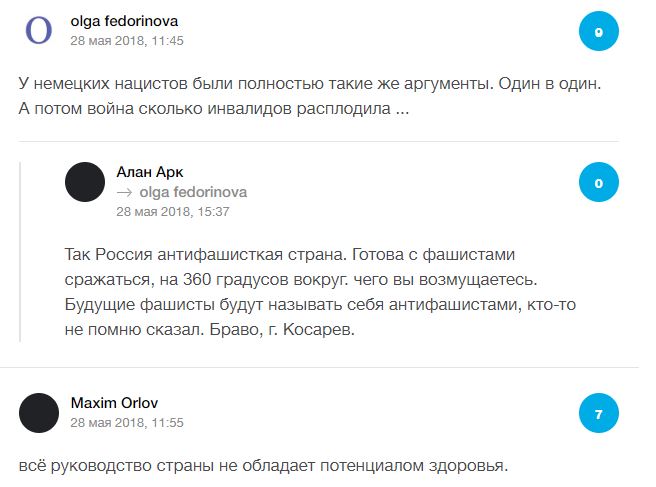
Task: Follow the reply-to olga fedorinova link
Action: point(193,192)
